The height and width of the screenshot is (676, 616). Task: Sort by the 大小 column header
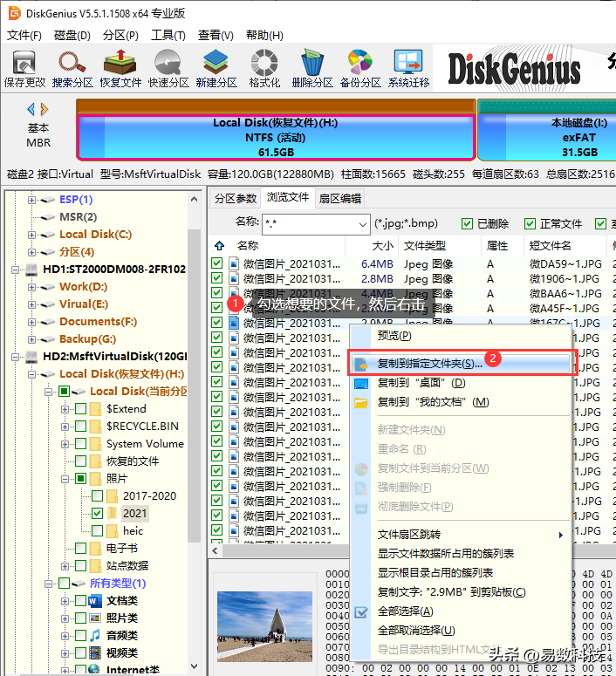(x=383, y=246)
